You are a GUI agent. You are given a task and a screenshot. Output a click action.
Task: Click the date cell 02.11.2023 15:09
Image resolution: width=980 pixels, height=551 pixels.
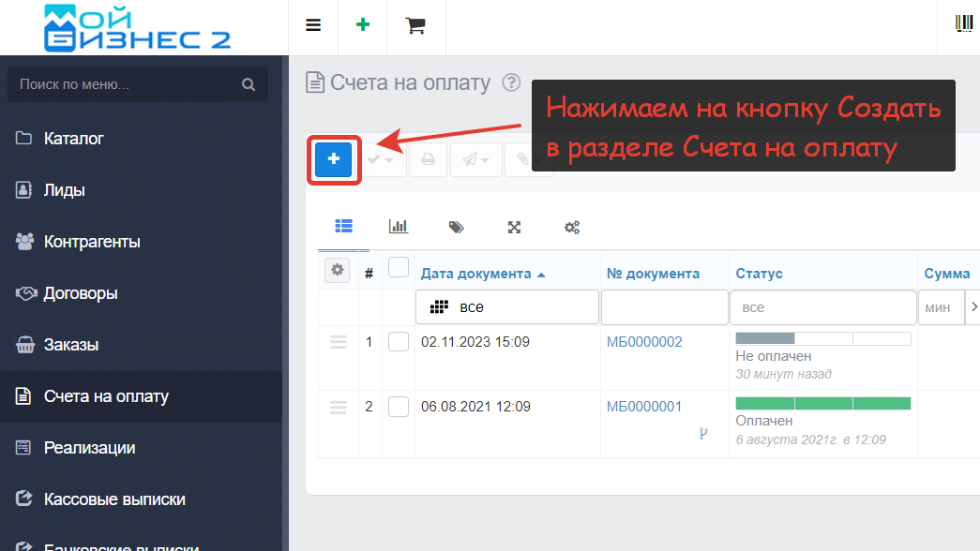pos(475,342)
